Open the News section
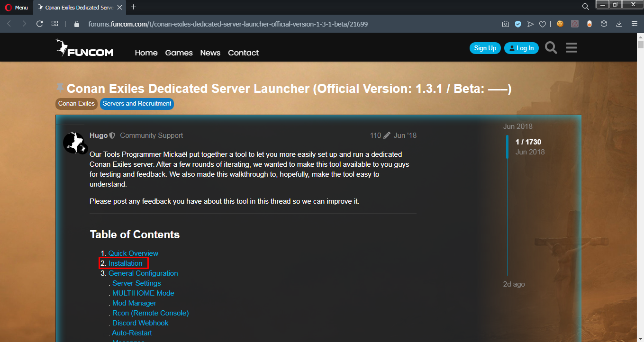The width and height of the screenshot is (644, 342). (x=210, y=53)
